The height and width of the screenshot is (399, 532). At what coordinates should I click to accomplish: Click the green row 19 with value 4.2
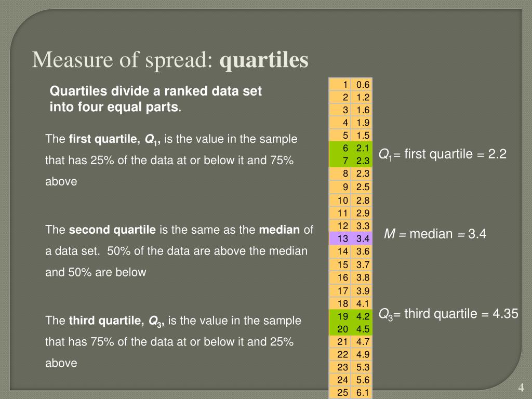tap(351, 316)
